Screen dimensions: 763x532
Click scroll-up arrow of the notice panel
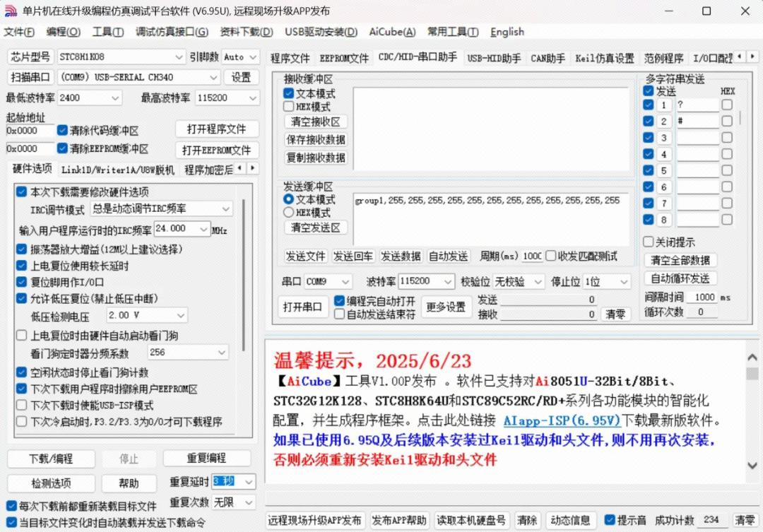click(752, 357)
